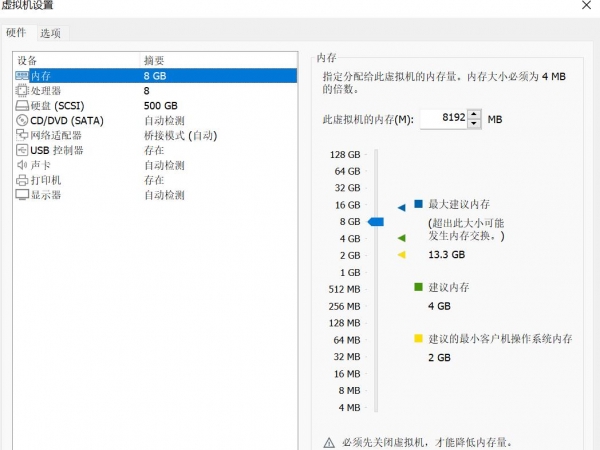Viewport: 600px width, 450px height.
Task: Click the 硬盘 (SCSI) hard disk icon
Action: 22,105
